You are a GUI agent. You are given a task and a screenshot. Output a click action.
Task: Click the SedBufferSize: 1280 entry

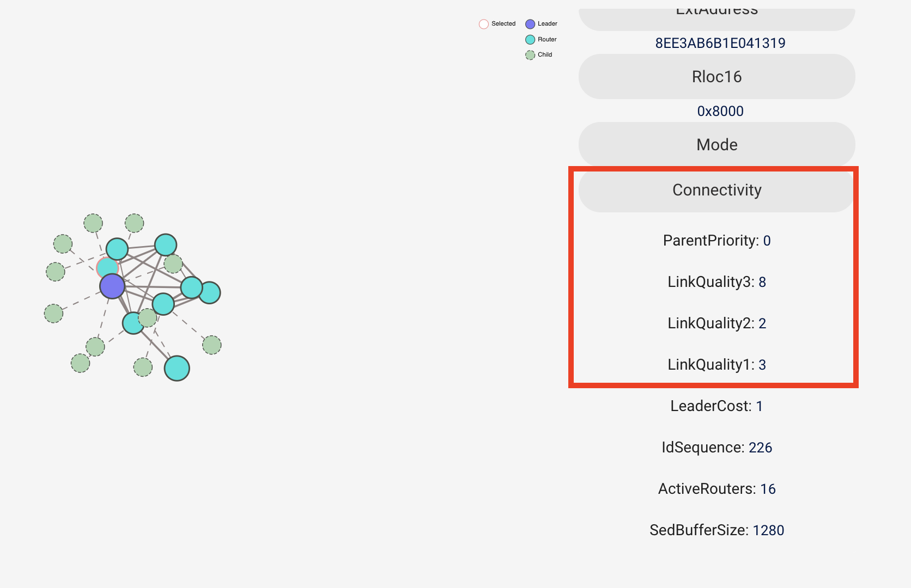coord(716,530)
